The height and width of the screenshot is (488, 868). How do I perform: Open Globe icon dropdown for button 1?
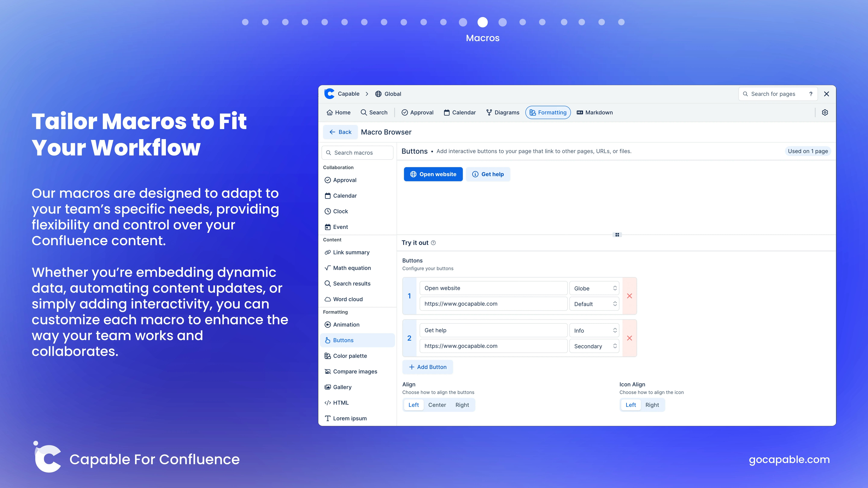[x=594, y=288]
